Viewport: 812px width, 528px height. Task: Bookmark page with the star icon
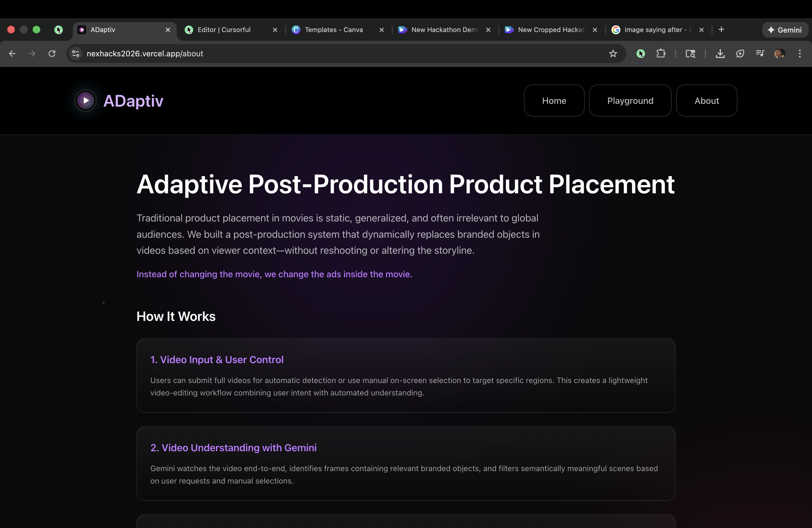click(613, 54)
